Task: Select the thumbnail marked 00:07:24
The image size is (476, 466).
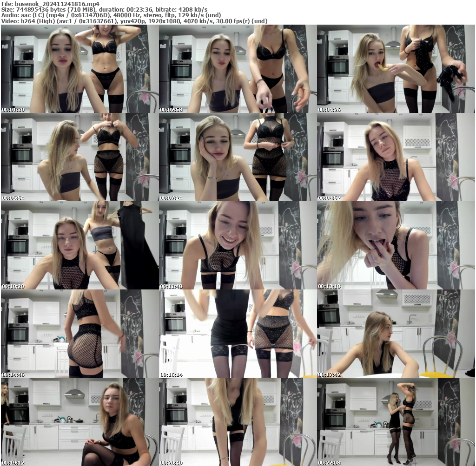Action: pos(238,157)
